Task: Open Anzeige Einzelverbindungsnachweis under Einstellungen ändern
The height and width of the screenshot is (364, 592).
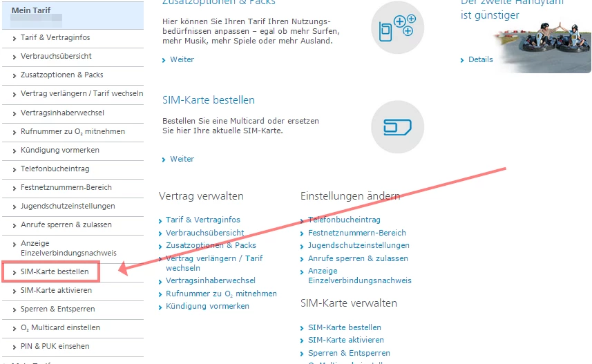Action: point(359,276)
